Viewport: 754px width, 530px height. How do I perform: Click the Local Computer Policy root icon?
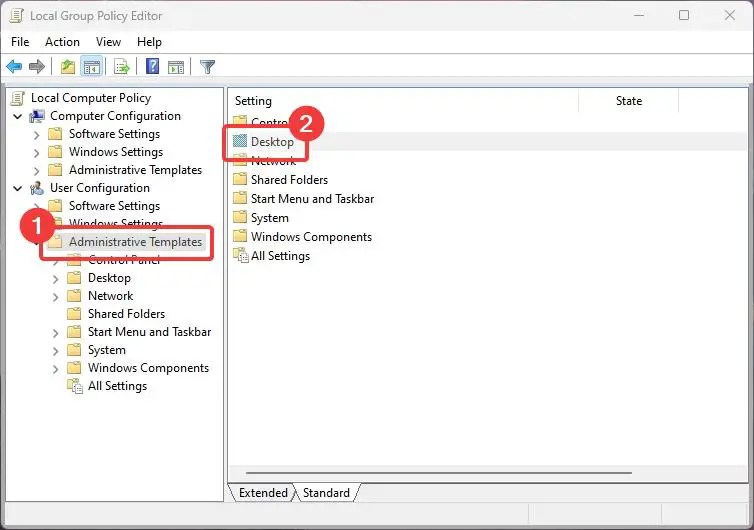point(18,98)
